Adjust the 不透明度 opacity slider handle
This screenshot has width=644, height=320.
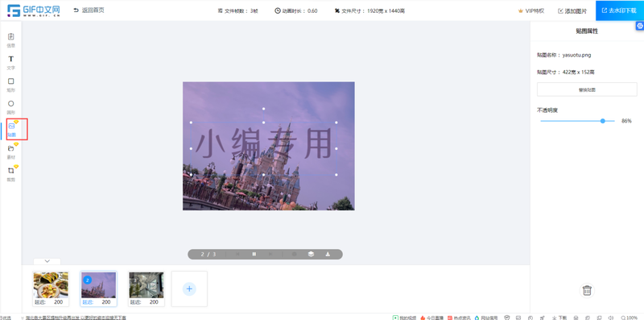pyautogui.click(x=602, y=121)
